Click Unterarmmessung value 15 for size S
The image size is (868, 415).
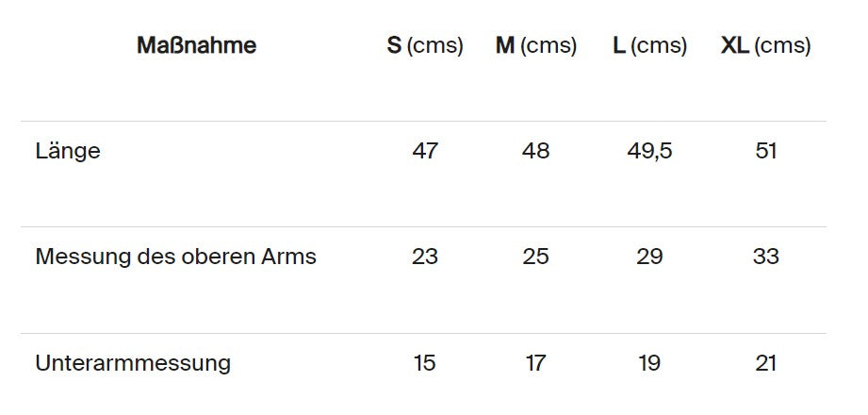click(x=425, y=363)
